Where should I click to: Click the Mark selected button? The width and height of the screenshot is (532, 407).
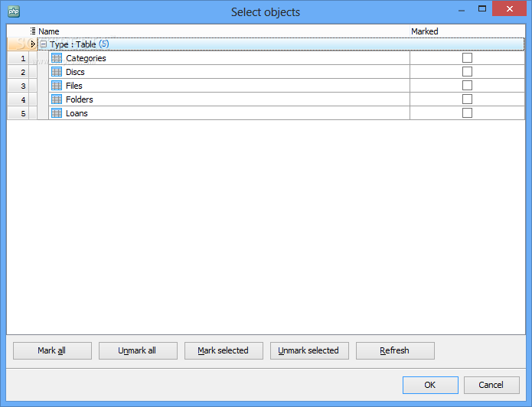[224, 350]
